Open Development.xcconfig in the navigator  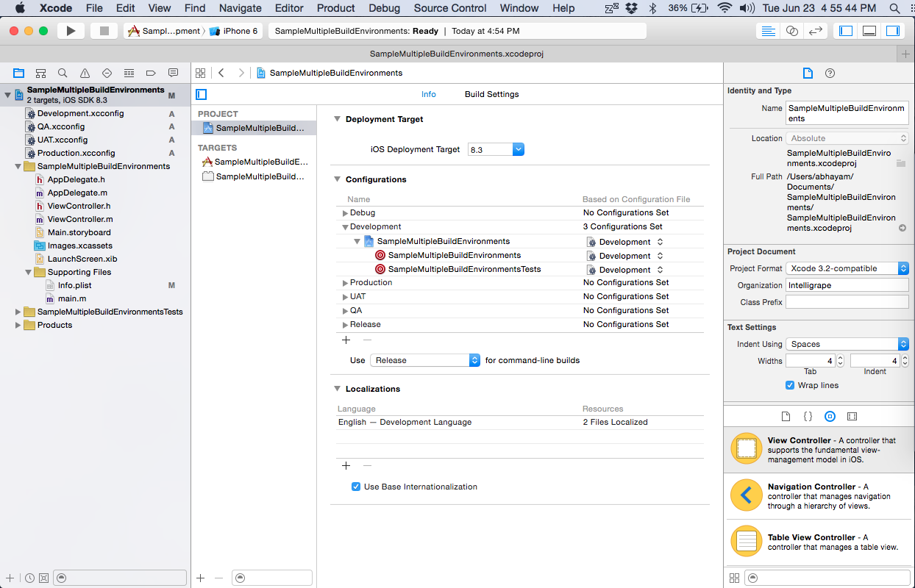(x=80, y=113)
